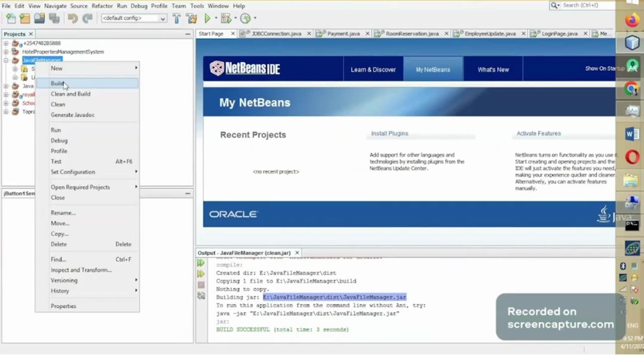Image resolution: width=644 pixels, height=362 pixels.
Task: Collapse the JavaFileManager project node
Action: (6, 60)
